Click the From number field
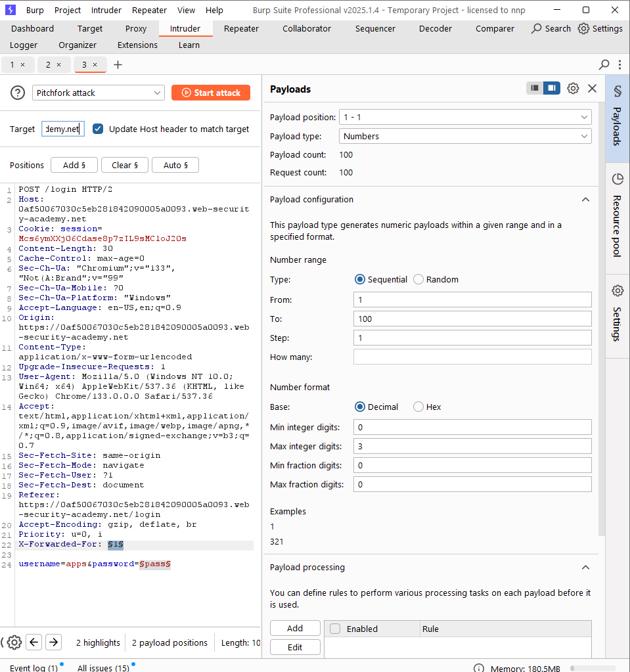 472,300
